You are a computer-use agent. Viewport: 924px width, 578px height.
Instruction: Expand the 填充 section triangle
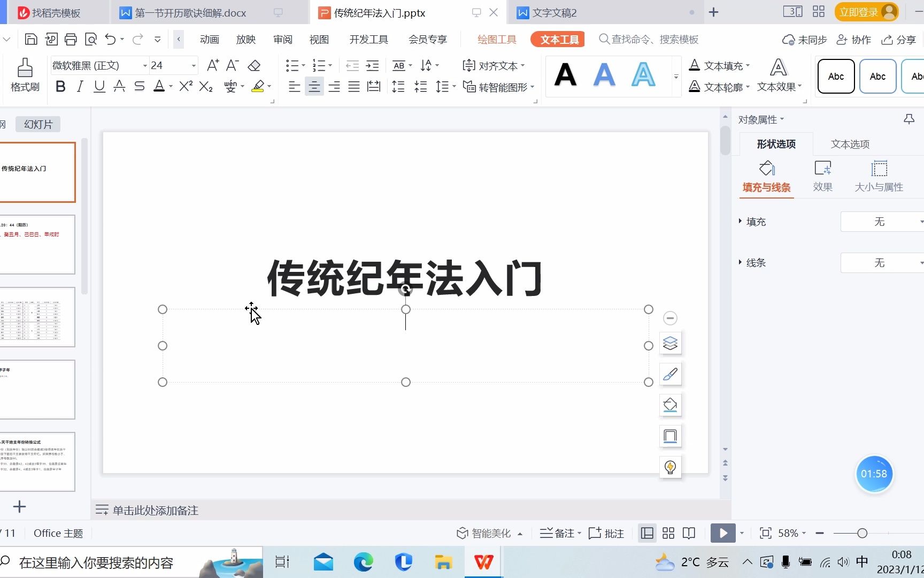pyautogui.click(x=741, y=221)
